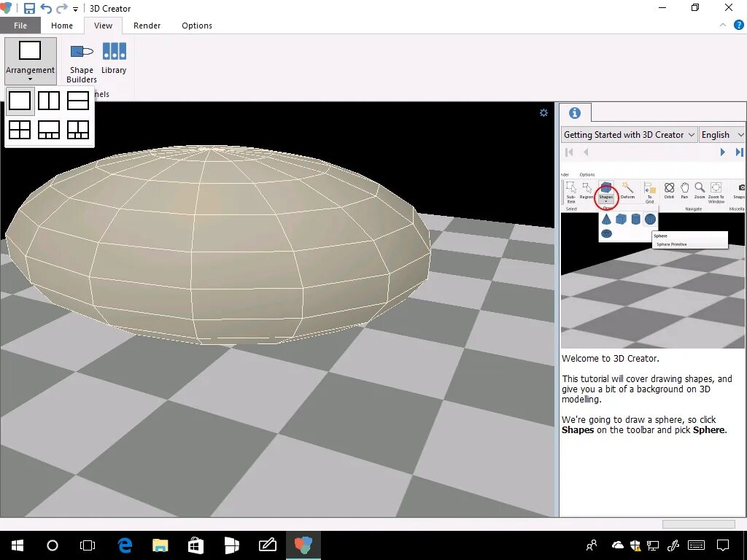747x560 pixels.
Task: Select the information tab in the side panel
Action: click(575, 113)
